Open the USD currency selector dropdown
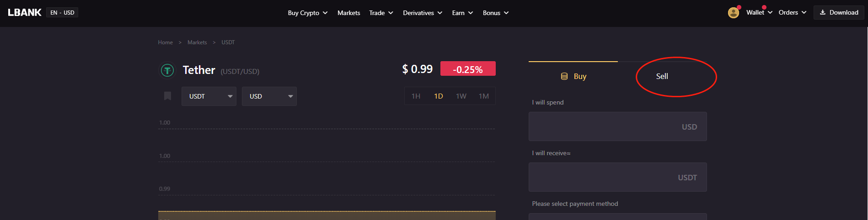 (269, 96)
